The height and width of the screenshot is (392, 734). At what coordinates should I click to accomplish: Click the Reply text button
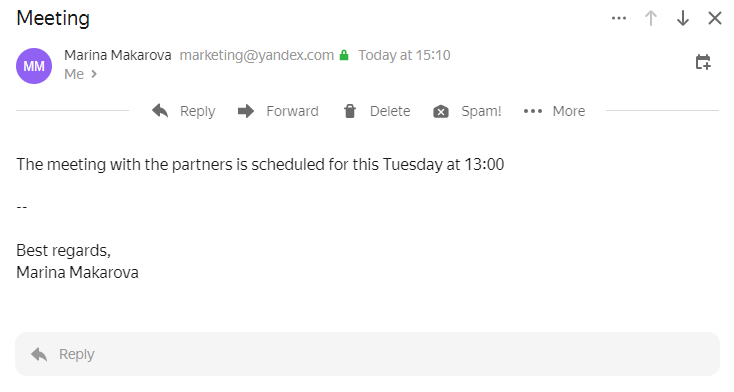click(x=198, y=111)
